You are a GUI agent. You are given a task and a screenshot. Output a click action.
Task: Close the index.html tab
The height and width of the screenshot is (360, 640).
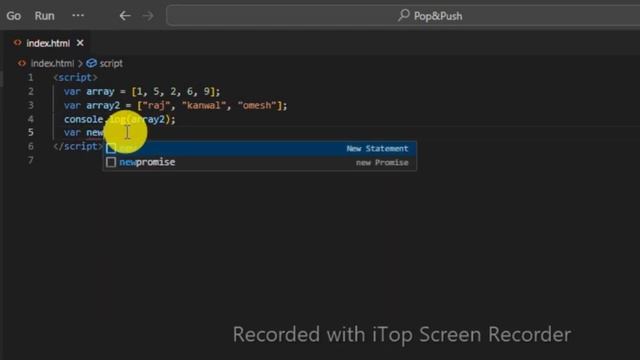click(80, 43)
